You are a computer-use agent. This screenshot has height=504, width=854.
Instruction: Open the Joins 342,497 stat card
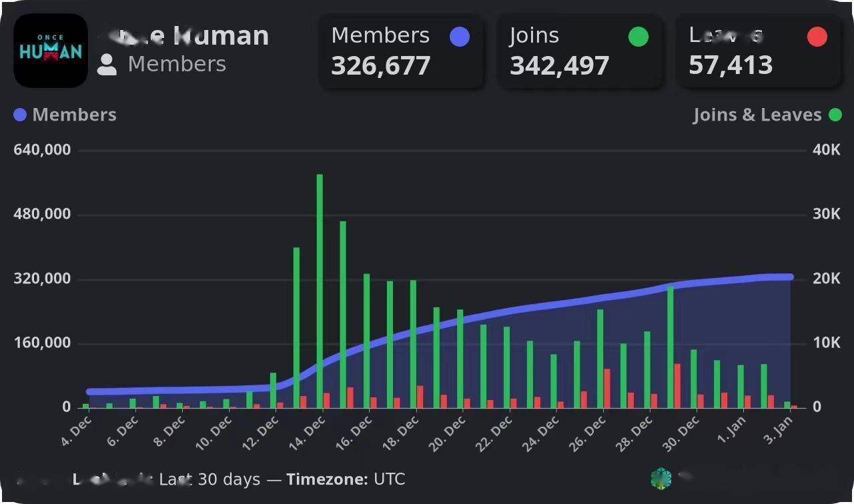(x=580, y=51)
